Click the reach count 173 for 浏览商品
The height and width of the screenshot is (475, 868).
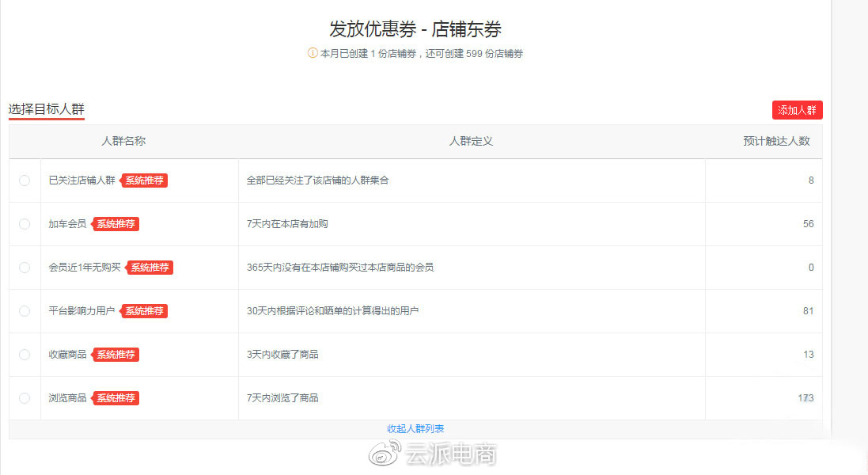point(805,397)
